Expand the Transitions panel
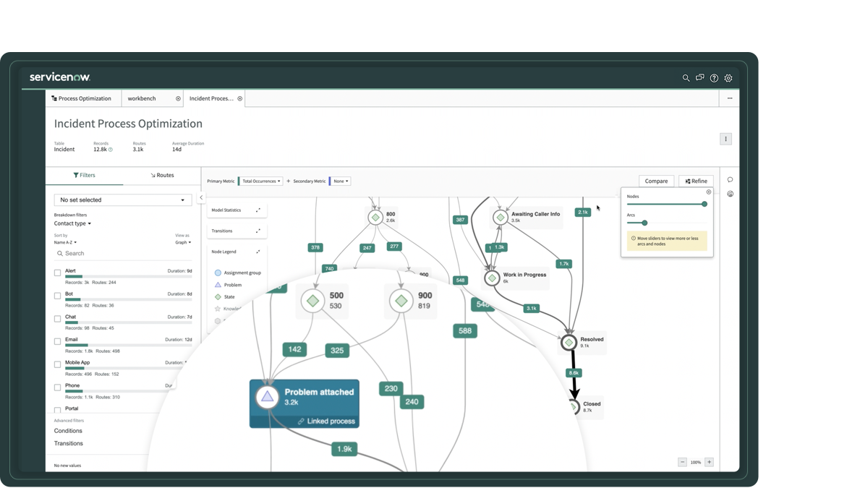Viewport: 868px width, 488px height. click(x=258, y=231)
